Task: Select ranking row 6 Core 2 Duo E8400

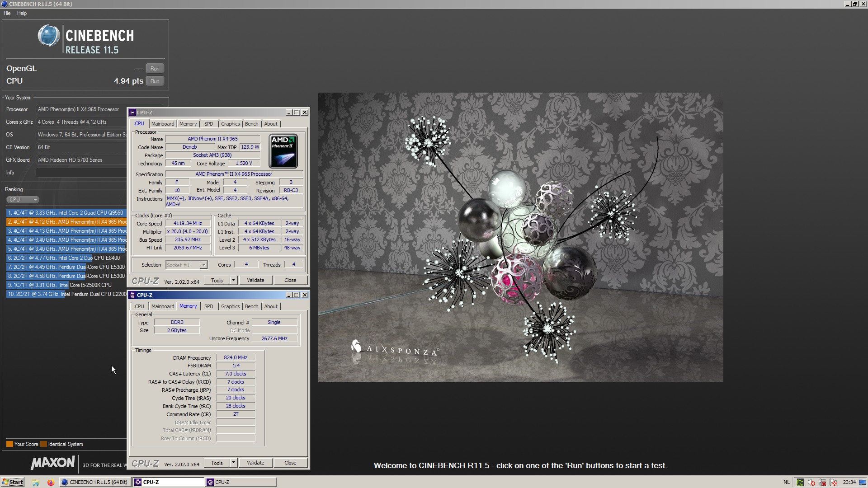Action: tap(66, 258)
